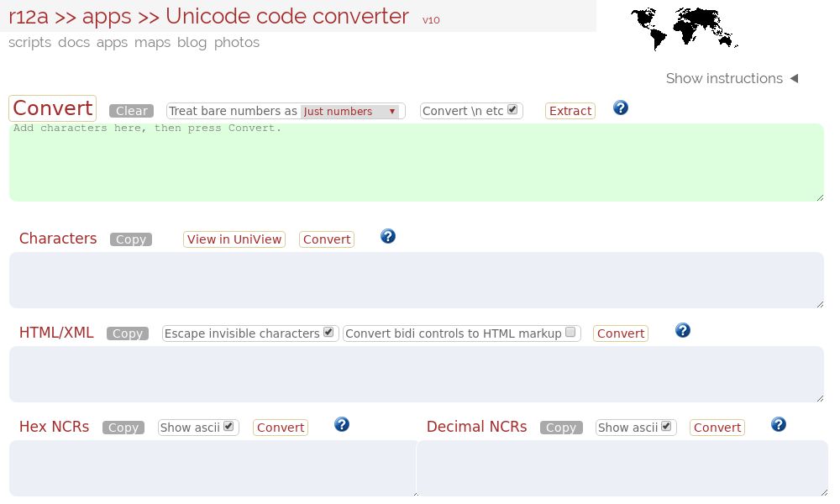Enable Convert bidi controls to HTML markup
This screenshot has height=504, width=840.
click(570, 333)
